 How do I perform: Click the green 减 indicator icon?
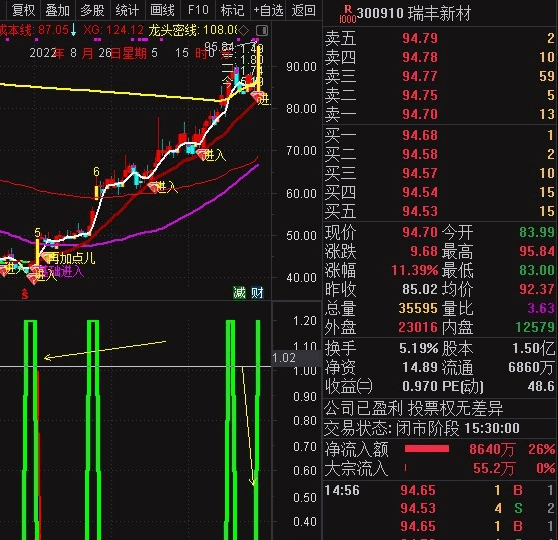[239, 293]
